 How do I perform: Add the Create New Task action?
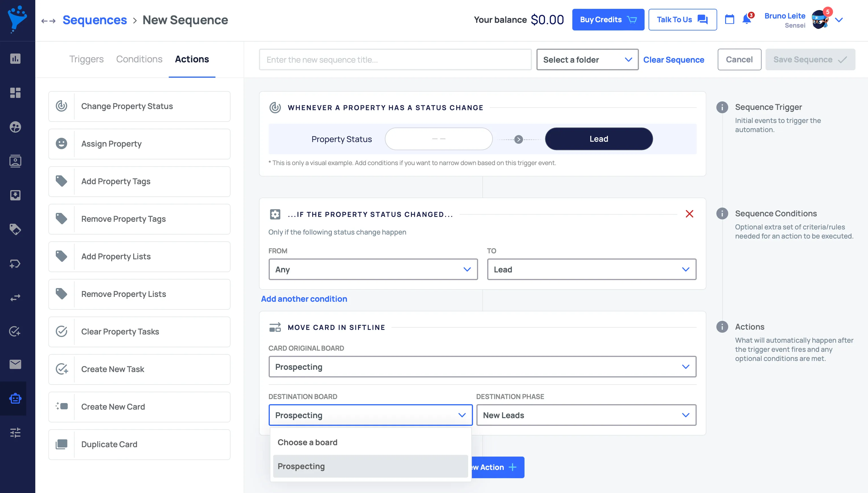139,369
